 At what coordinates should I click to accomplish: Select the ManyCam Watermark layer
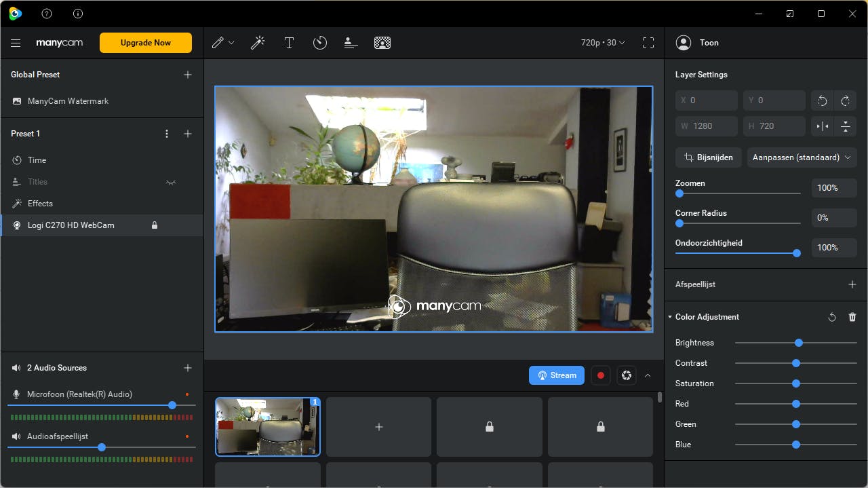pos(102,101)
